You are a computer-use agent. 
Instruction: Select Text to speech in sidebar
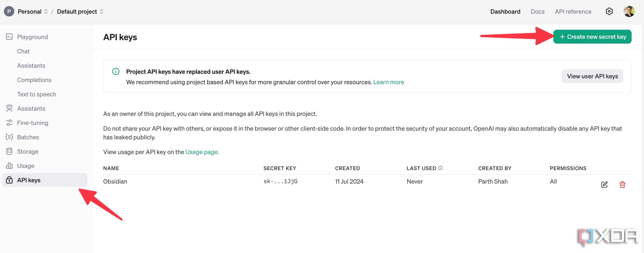click(36, 94)
